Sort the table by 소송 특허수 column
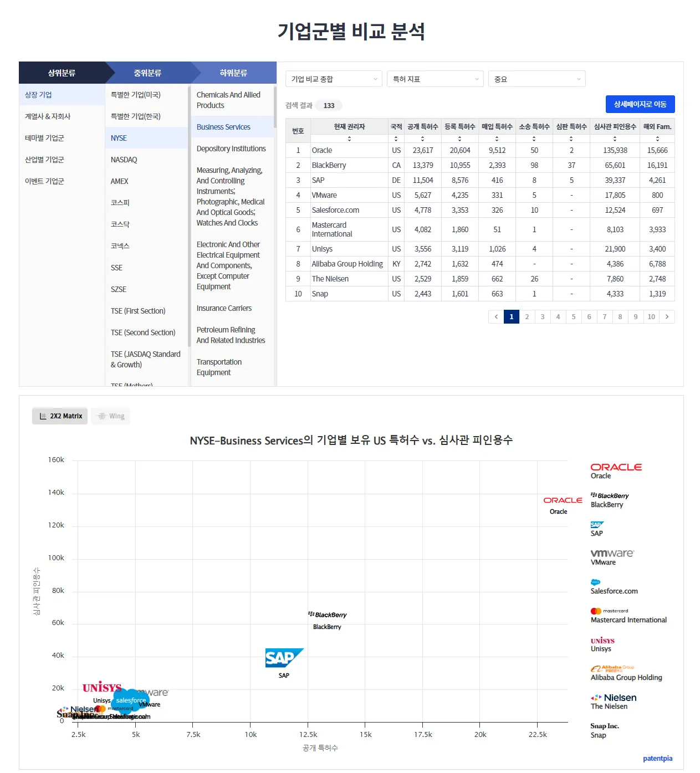The width and height of the screenshot is (700, 773). click(x=534, y=139)
